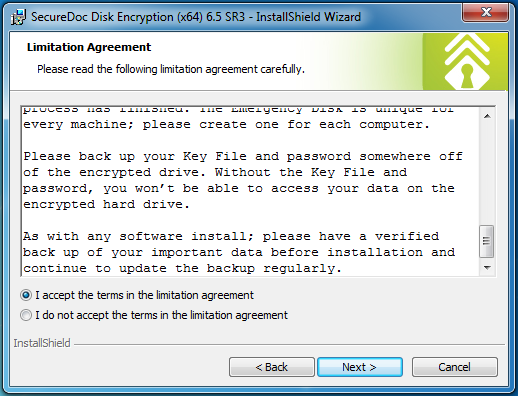Select the "I do not accept the terms" radio button
This screenshot has height=396, width=518.
click(26, 315)
